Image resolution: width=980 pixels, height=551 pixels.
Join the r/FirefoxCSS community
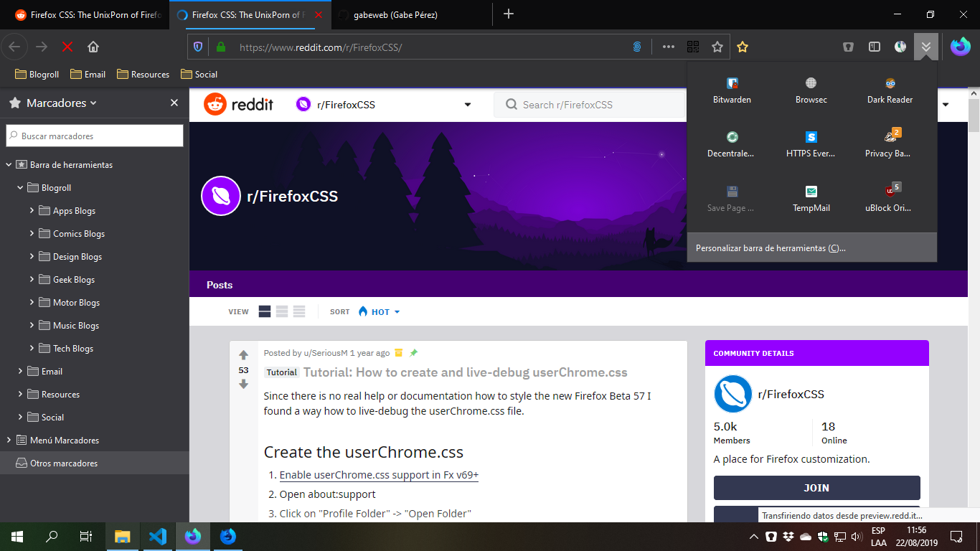[816, 488]
